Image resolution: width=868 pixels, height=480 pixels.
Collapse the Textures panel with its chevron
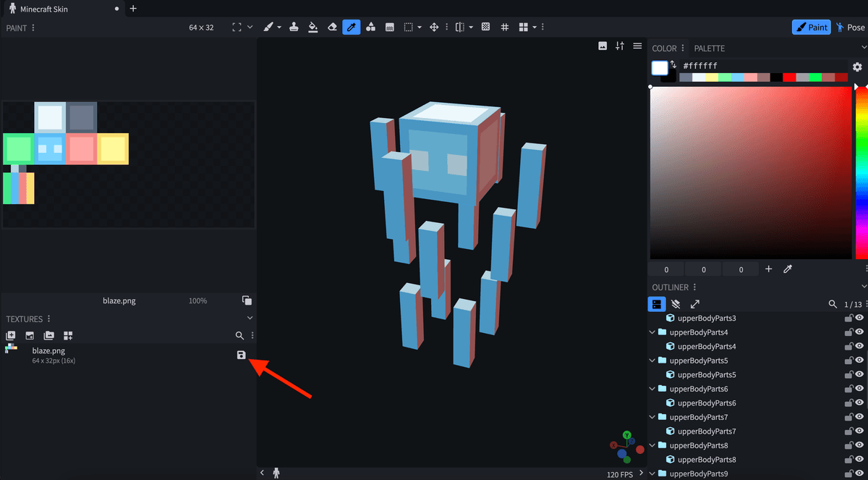coord(250,317)
